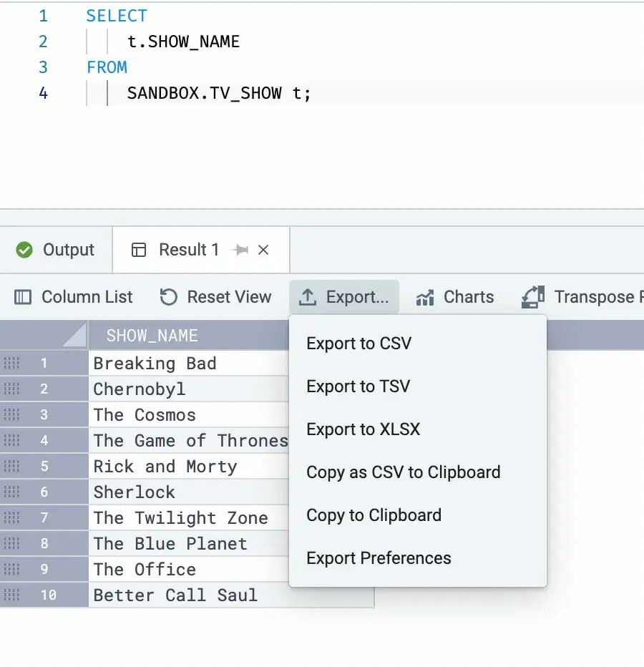Click the Transpose icon on toolbar

(532, 296)
